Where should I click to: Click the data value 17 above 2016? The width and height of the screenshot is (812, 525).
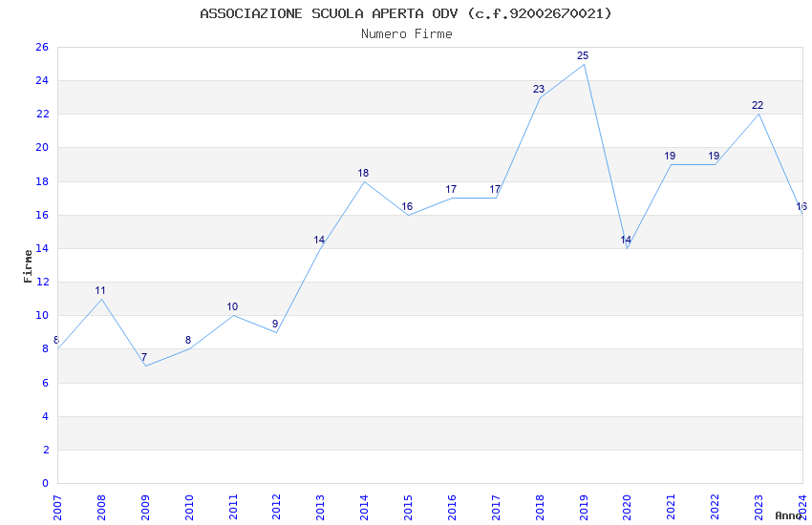(x=451, y=189)
